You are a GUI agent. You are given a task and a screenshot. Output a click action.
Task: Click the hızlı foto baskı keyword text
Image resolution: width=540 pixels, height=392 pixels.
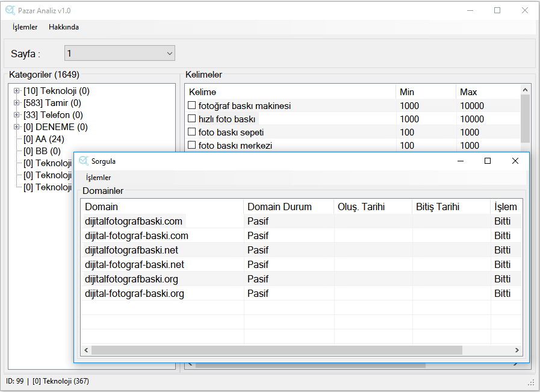click(227, 119)
